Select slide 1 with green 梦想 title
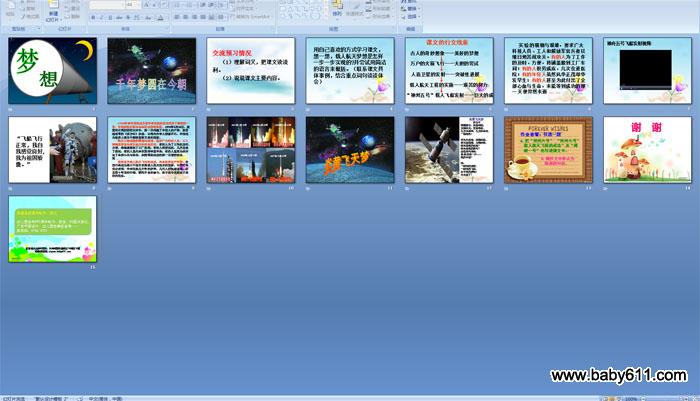Screen dimensions: 700x401 (x=53, y=71)
